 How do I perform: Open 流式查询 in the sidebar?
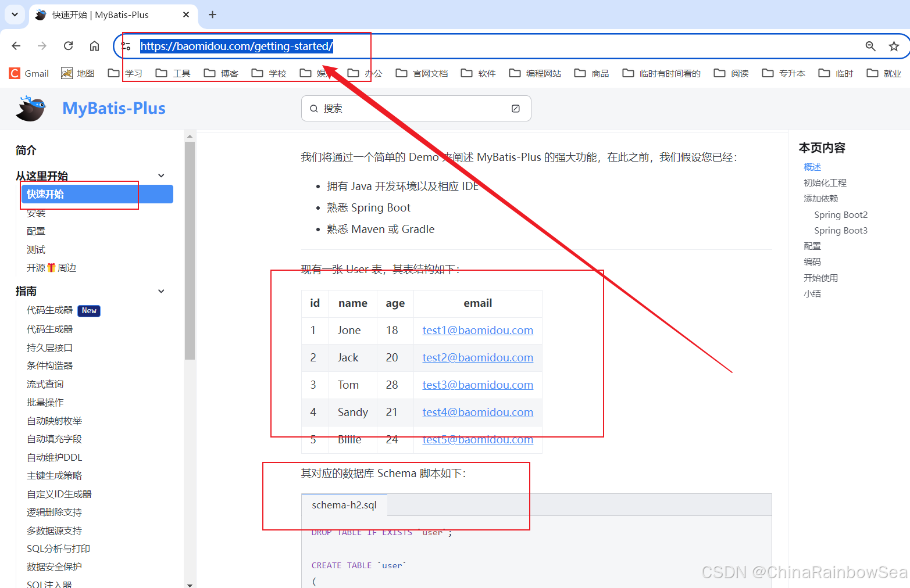(45, 384)
